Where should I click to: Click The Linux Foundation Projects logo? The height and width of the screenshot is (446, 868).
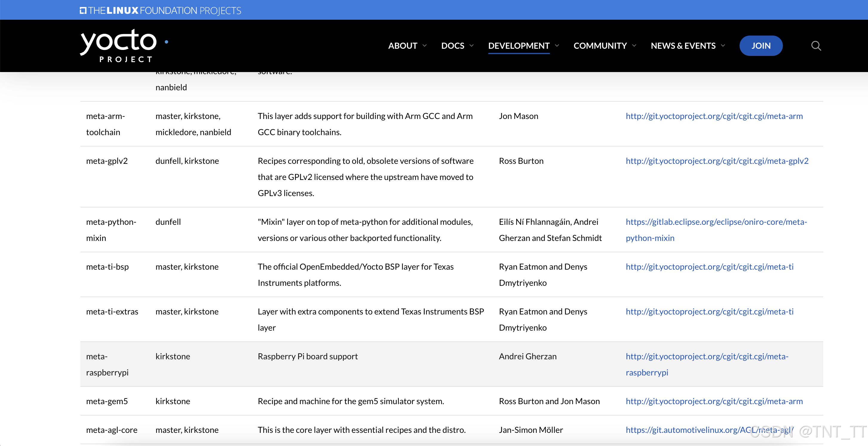[x=160, y=10]
